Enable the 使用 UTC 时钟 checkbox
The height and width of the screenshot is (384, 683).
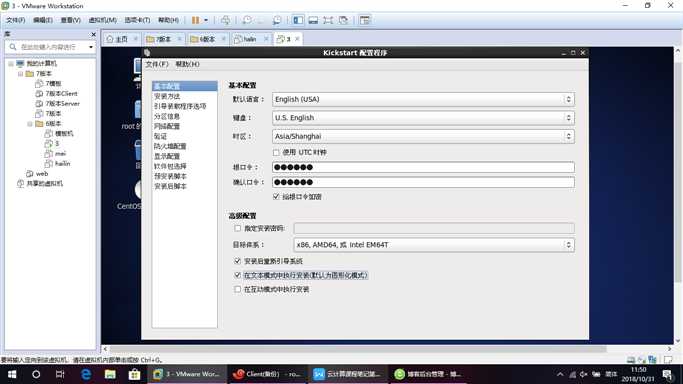click(x=276, y=152)
